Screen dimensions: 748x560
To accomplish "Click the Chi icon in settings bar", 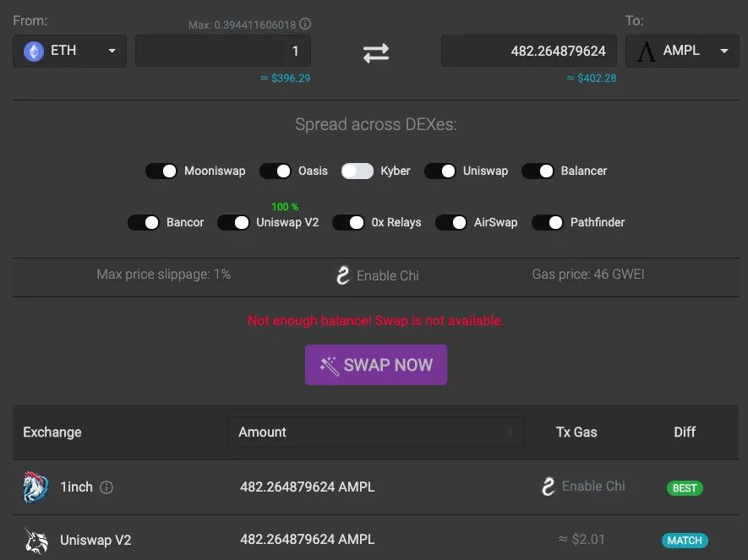I will pyautogui.click(x=343, y=275).
